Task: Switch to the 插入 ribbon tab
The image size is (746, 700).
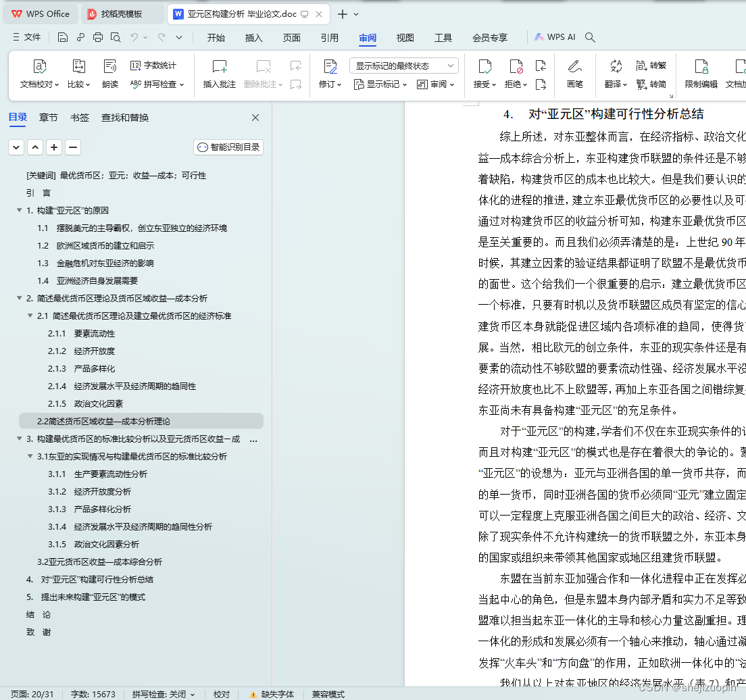Action: 253,38
